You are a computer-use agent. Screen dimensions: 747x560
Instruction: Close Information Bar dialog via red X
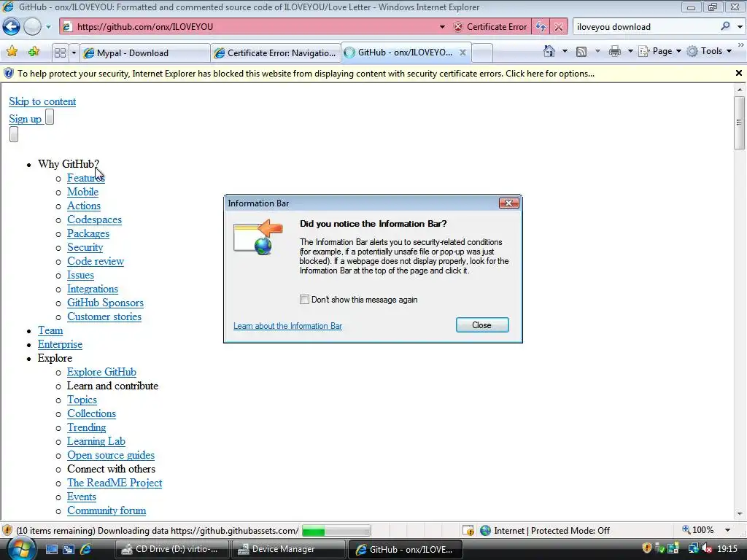click(x=508, y=203)
